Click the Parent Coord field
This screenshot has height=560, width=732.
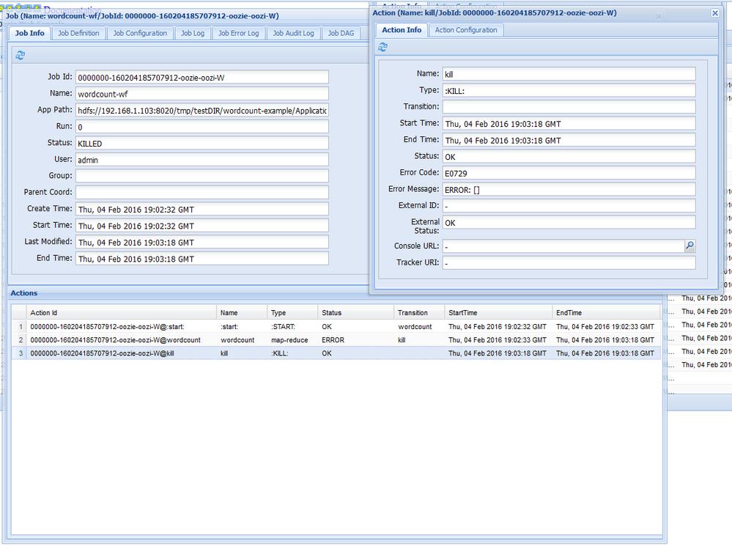(202, 193)
